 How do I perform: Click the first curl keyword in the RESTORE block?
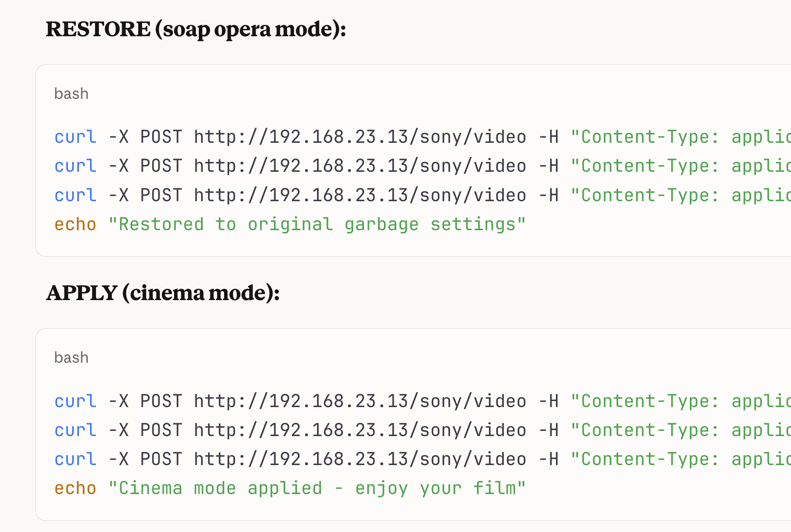point(76,137)
